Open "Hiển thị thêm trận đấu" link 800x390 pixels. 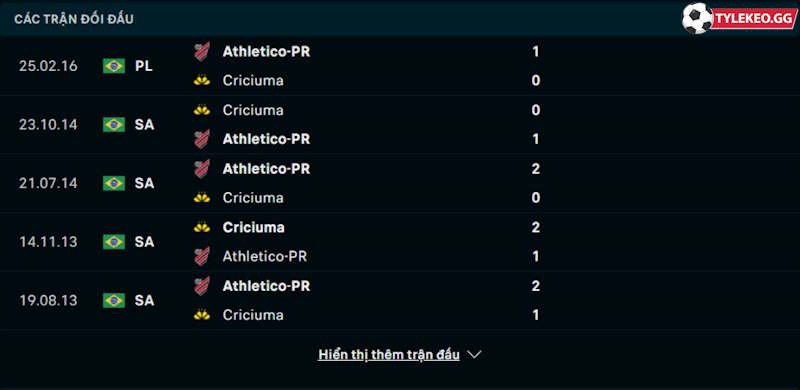pyautogui.click(x=389, y=354)
